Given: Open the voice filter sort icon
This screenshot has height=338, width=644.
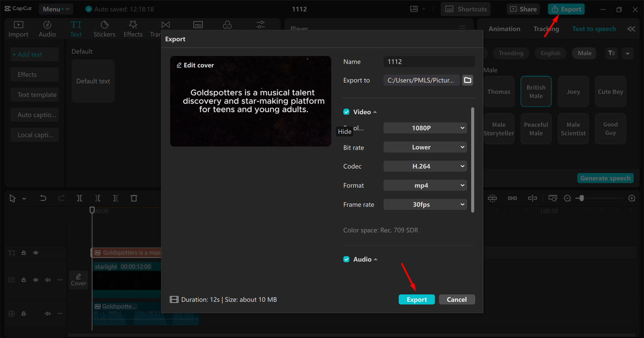Looking at the screenshot, I should pyautogui.click(x=611, y=53).
